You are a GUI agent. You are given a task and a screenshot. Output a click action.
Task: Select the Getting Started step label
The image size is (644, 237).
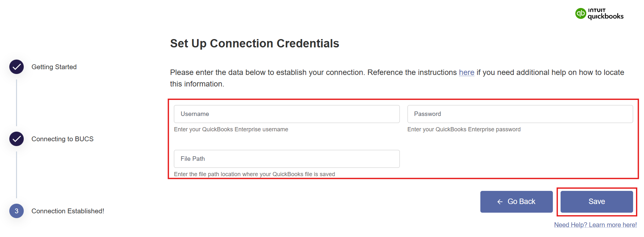coord(54,67)
